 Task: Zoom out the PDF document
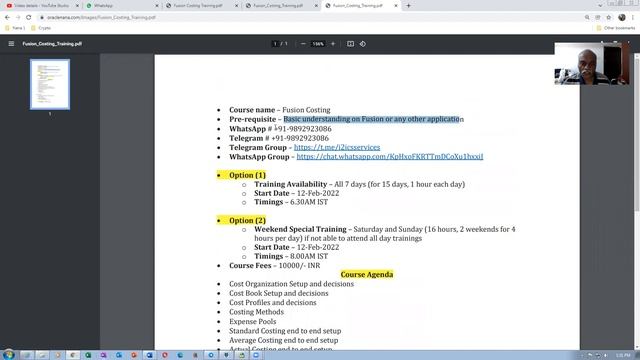coord(303,44)
